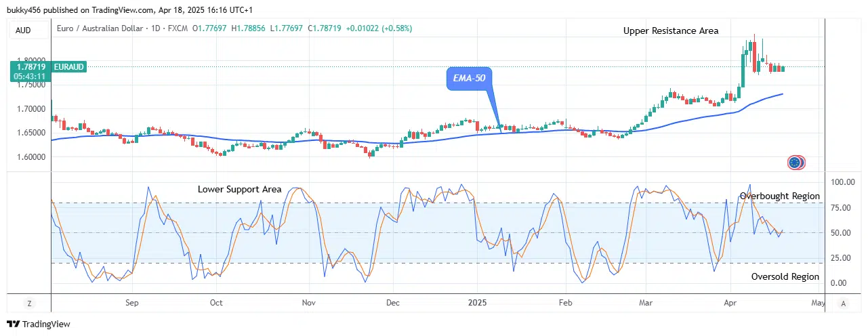Click the A auto-scale button
This screenshot has width=868, height=336.
pyautogui.click(x=844, y=303)
